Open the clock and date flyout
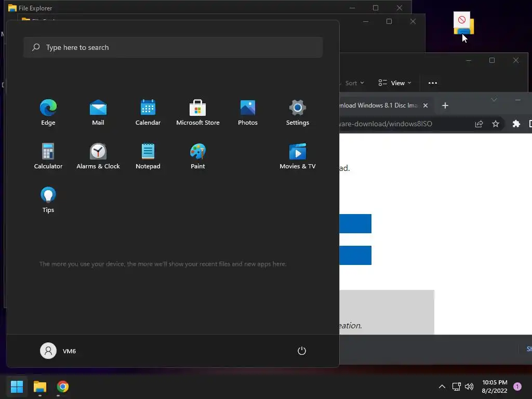This screenshot has width=532, height=399. click(495, 387)
